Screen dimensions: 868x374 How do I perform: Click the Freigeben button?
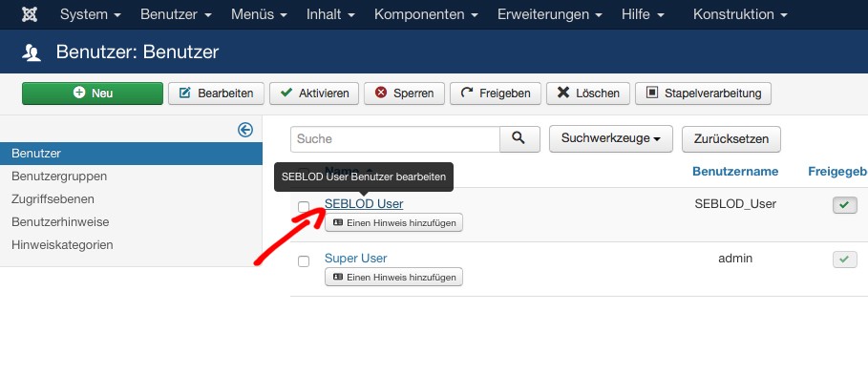click(496, 93)
